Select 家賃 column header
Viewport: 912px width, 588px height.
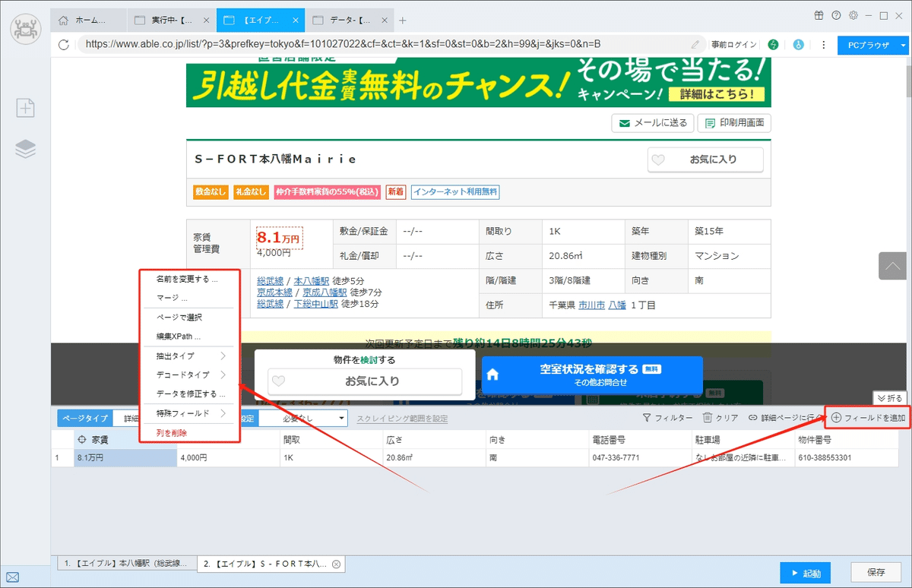125,439
